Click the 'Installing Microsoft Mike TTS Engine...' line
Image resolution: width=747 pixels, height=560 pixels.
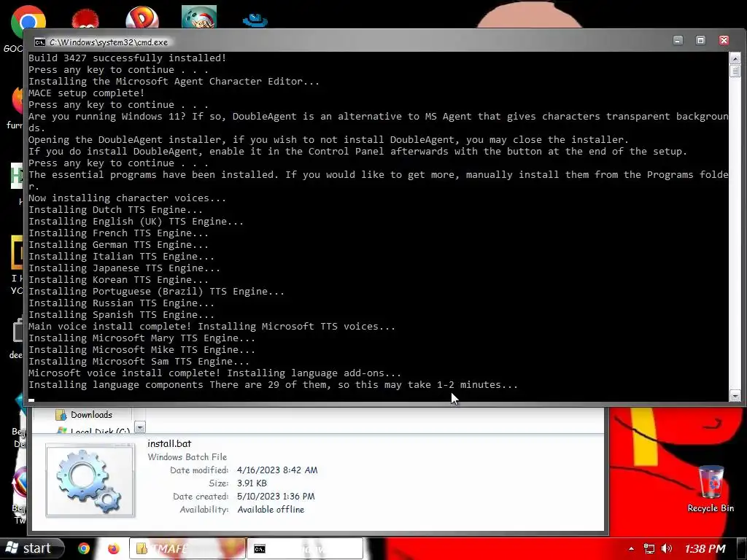click(x=142, y=349)
